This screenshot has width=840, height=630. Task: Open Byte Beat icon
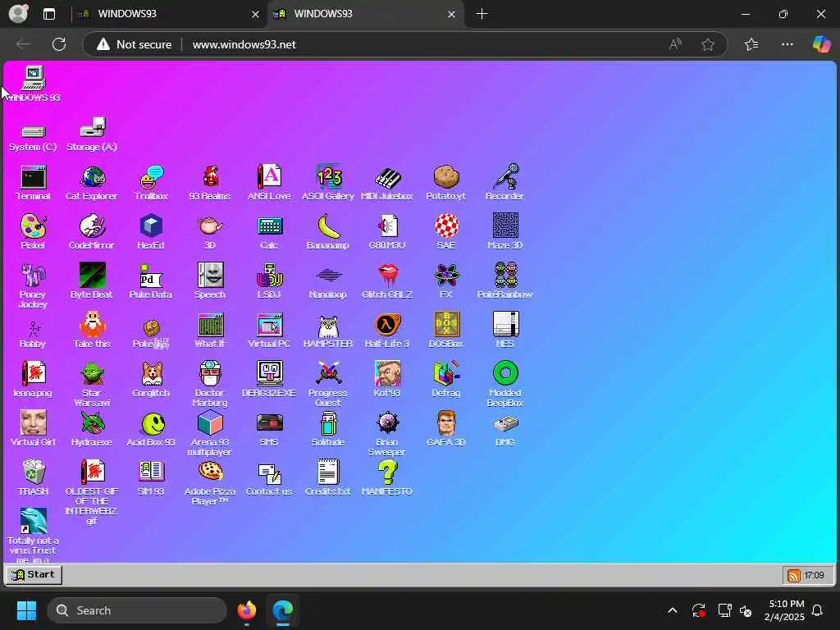click(92, 281)
